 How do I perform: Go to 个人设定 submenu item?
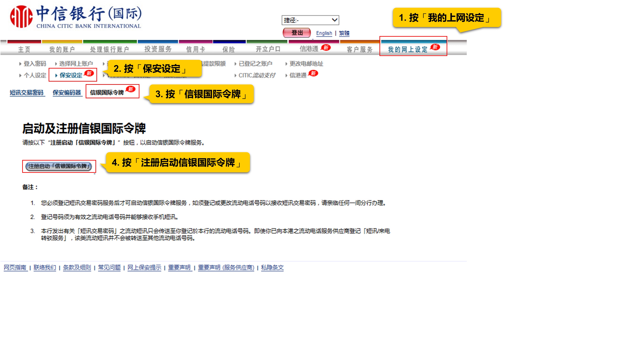[x=35, y=75]
